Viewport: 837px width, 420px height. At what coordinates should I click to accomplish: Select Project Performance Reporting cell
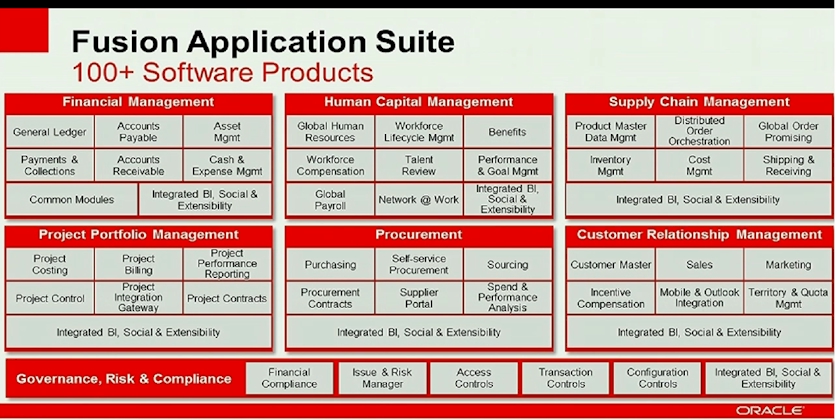pyautogui.click(x=227, y=264)
